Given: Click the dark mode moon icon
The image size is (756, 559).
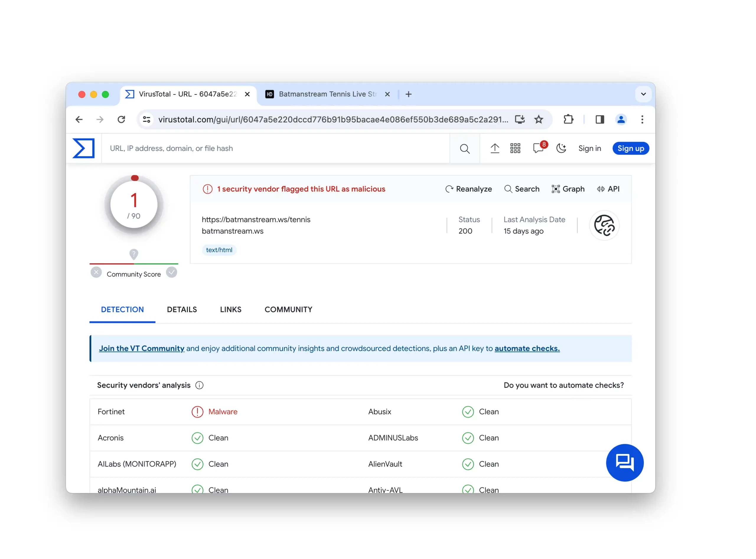Looking at the screenshot, I should tap(561, 148).
